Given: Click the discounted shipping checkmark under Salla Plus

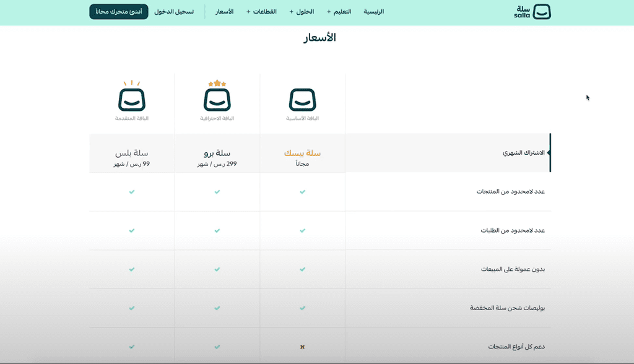Looking at the screenshot, I should [x=132, y=308].
